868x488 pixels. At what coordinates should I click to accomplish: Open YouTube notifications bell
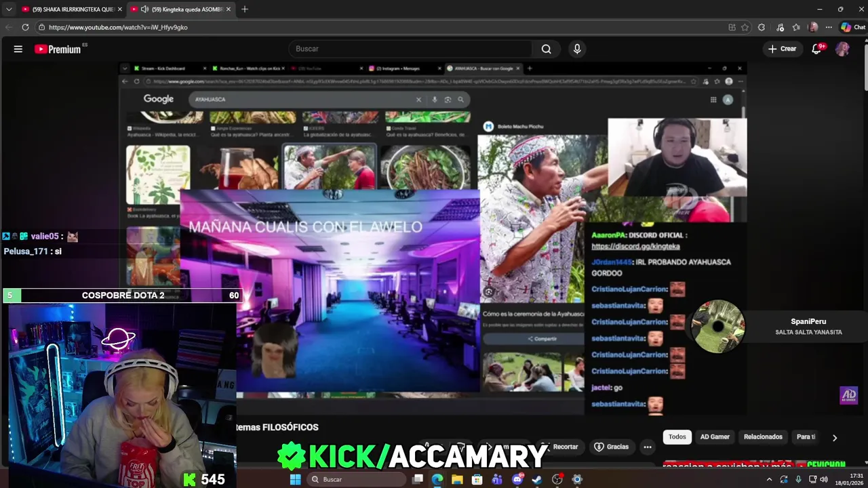pyautogui.click(x=817, y=49)
